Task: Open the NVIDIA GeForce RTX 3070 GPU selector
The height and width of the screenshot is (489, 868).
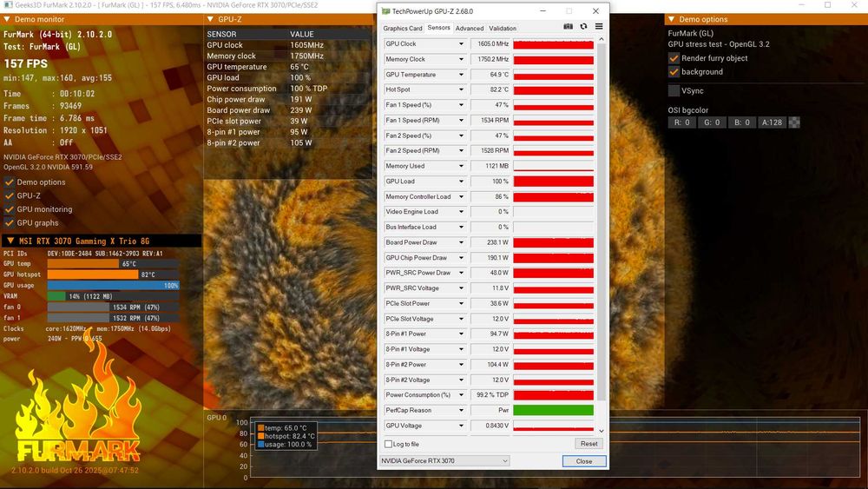Action: (444, 460)
